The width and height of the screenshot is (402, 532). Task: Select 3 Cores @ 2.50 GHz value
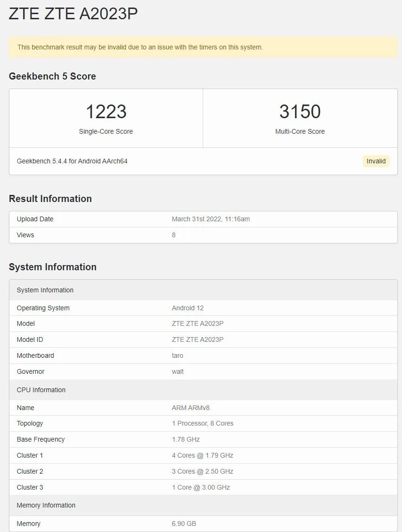point(202,471)
